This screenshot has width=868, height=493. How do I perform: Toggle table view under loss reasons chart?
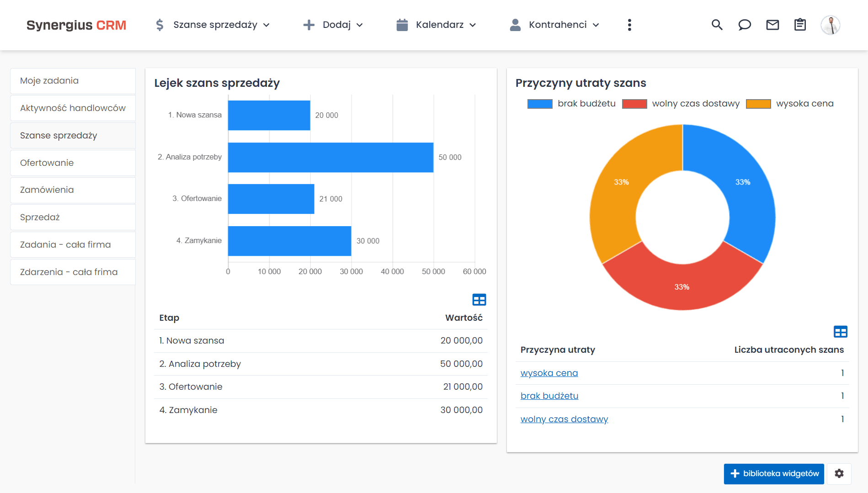click(840, 332)
